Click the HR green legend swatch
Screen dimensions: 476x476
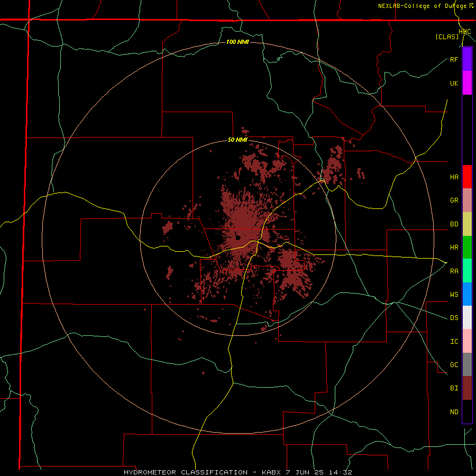[467, 248]
